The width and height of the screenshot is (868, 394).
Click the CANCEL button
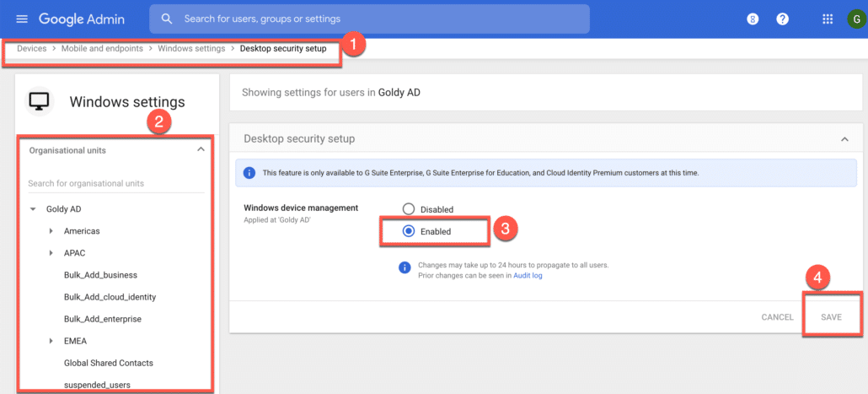777,317
